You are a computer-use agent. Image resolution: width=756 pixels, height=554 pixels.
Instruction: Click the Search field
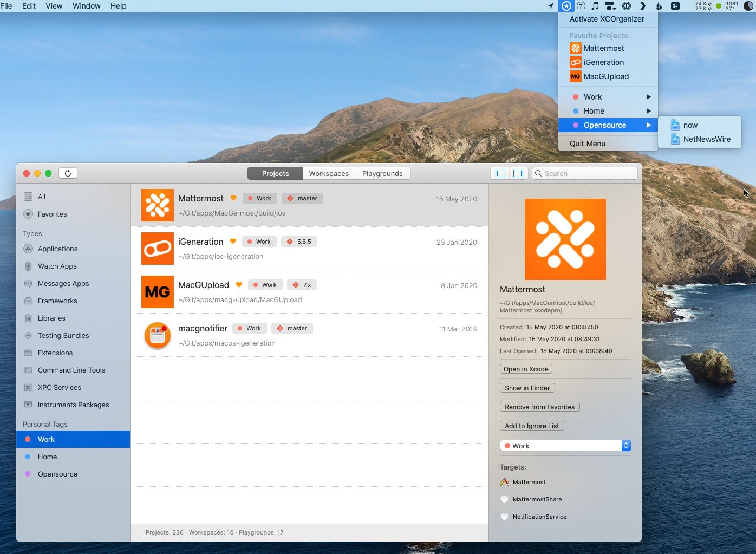click(x=585, y=173)
